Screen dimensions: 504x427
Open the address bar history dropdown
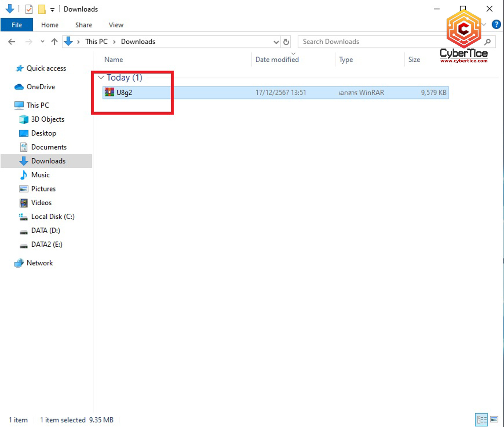(x=276, y=42)
